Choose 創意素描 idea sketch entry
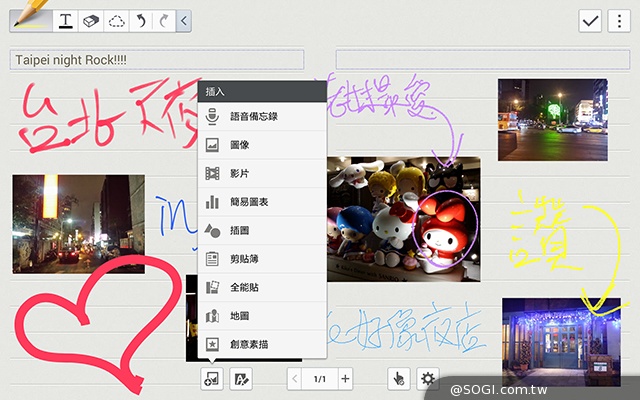 point(262,344)
